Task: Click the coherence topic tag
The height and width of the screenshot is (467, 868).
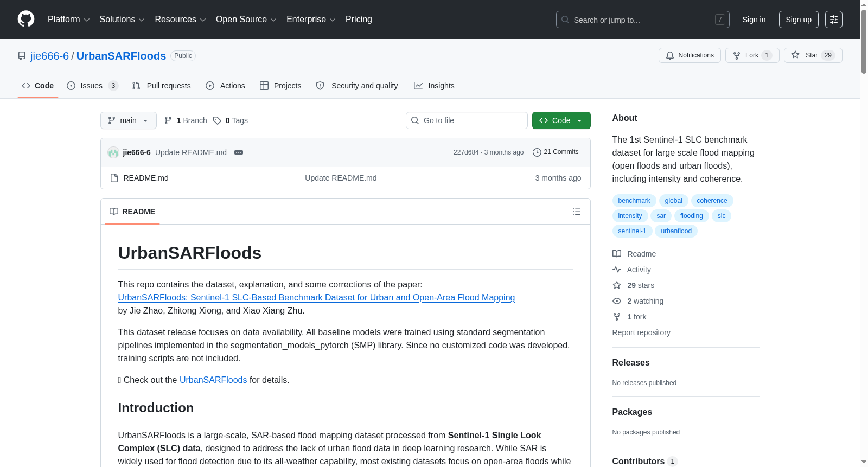Action: click(712, 201)
